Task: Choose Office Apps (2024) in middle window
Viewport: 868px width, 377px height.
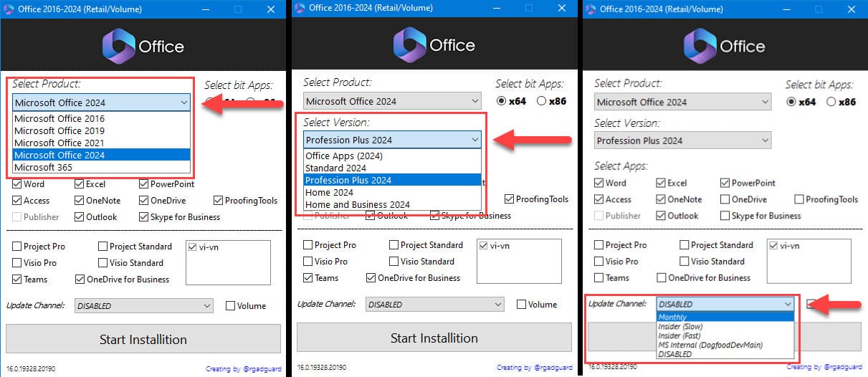Action: [x=393, y=156]
